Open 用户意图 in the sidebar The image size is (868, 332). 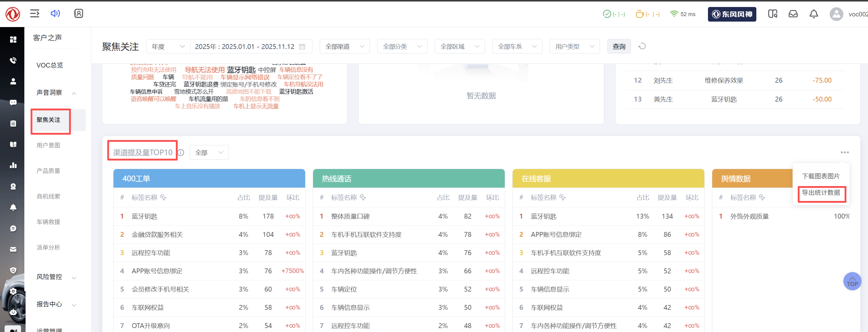48,145
